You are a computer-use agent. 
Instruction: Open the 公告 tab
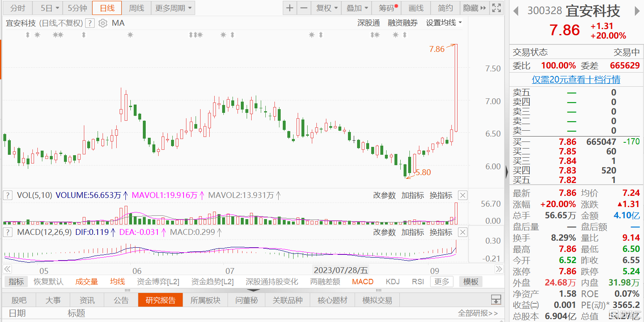pyautogui.click(x=121, y=300)
